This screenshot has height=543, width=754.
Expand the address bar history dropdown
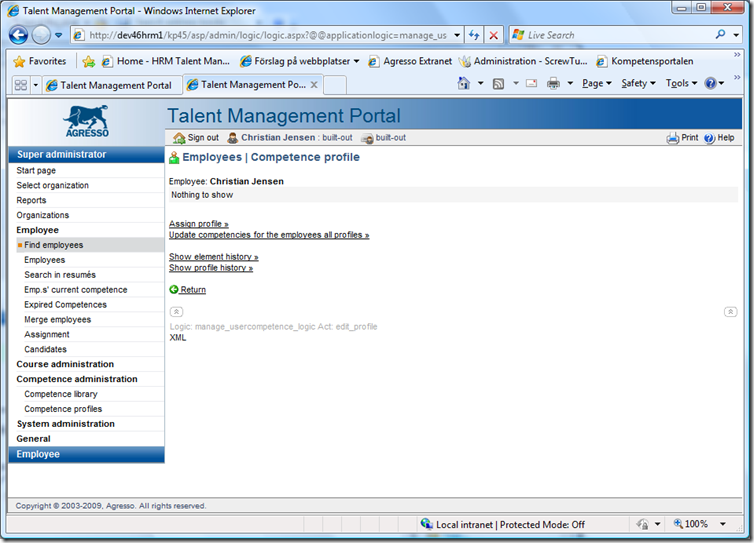(x=457, y=35)
